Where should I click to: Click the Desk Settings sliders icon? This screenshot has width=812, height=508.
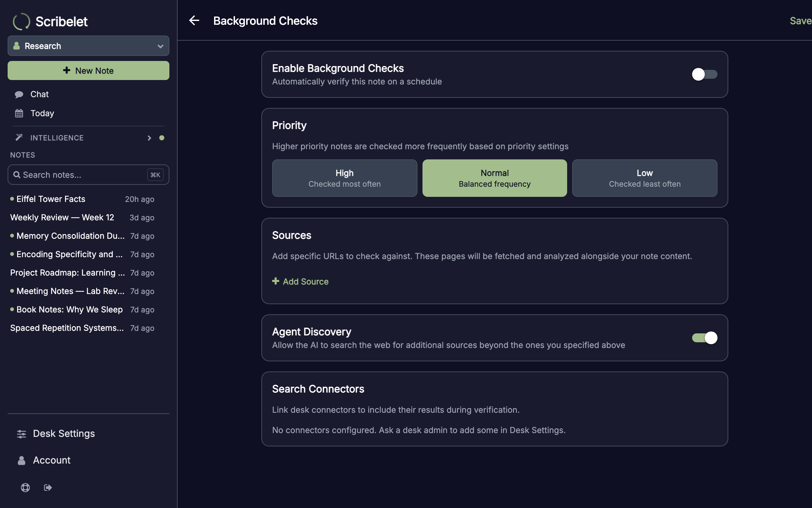[22, 434]
